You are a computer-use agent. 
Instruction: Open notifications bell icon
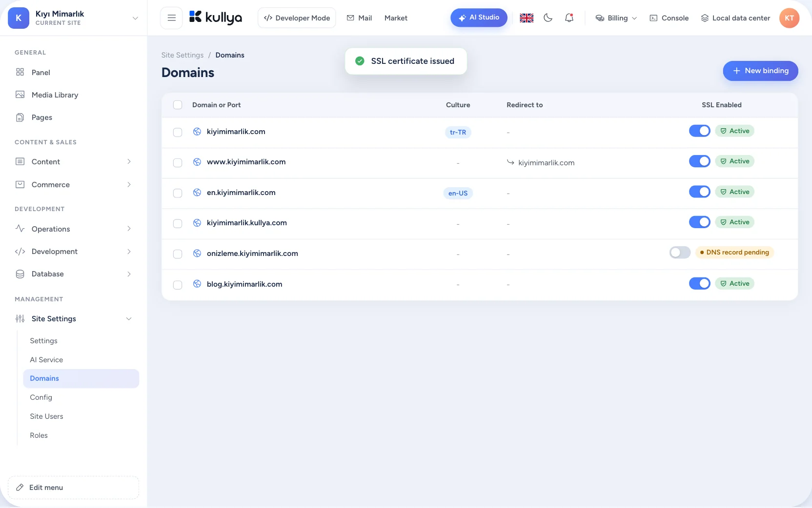[x=569, y=18]
